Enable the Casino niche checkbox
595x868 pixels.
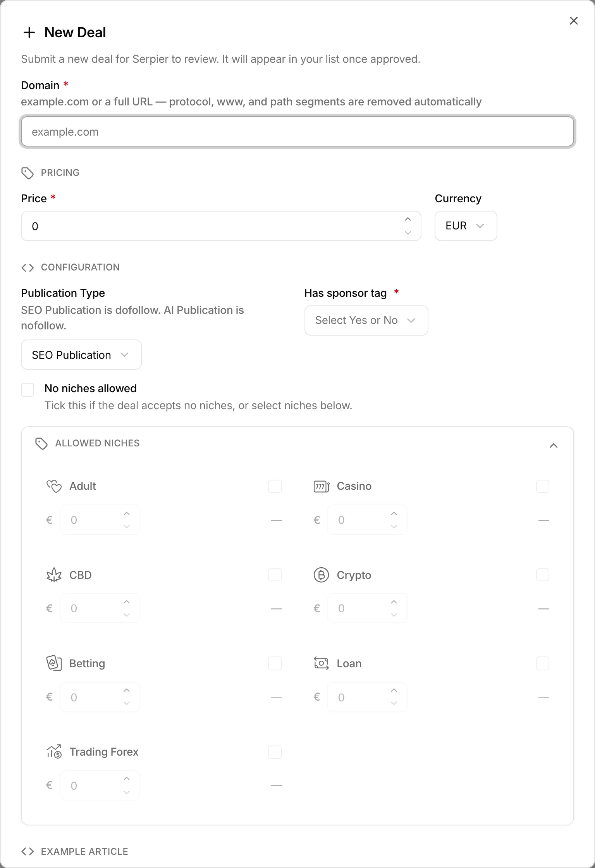pos(543,486)
